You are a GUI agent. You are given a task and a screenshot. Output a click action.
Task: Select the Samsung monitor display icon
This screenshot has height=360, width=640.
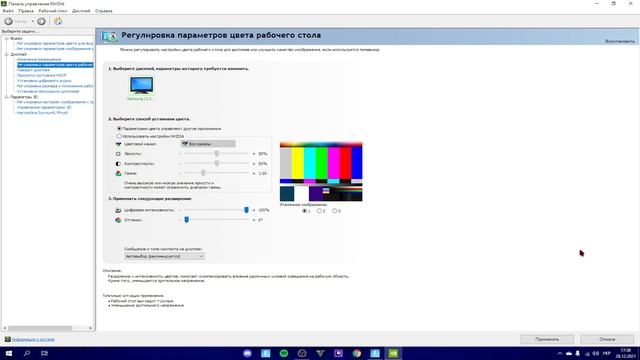141,86
